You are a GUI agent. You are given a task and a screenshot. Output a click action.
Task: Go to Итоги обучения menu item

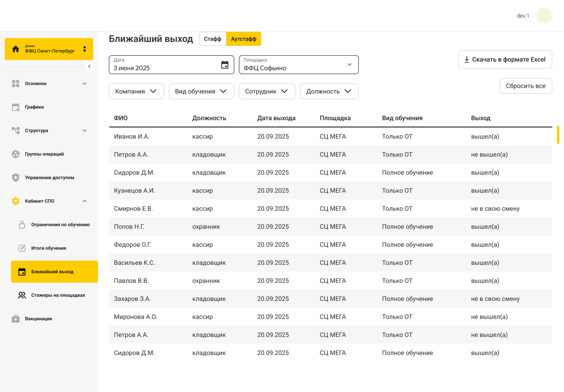[x=54, y=248]
